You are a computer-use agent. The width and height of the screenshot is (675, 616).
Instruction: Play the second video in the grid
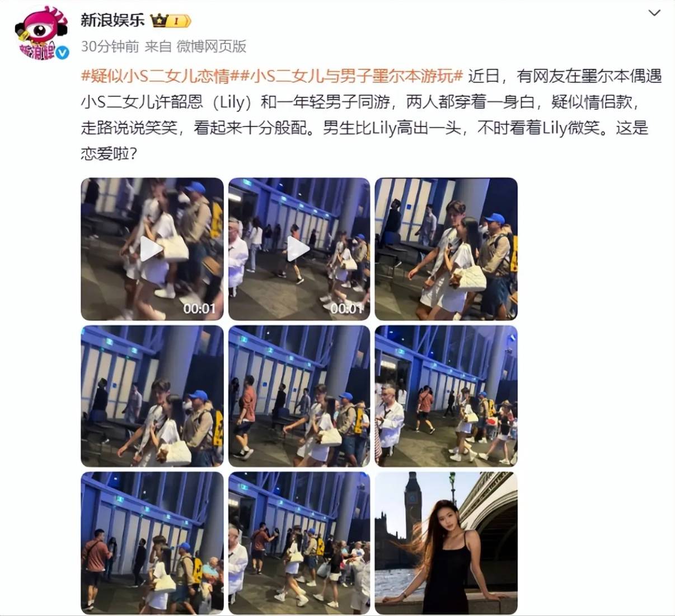coord(299,249)
